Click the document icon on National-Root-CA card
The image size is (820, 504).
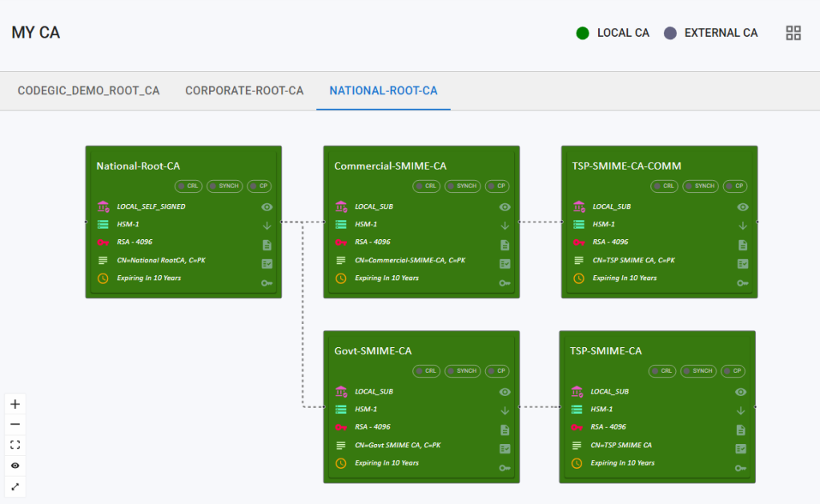coord(267,245)
